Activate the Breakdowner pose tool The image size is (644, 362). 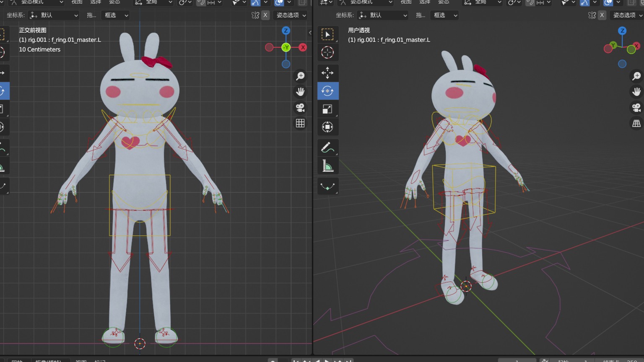pyautogui.click(x=327, y=186)
